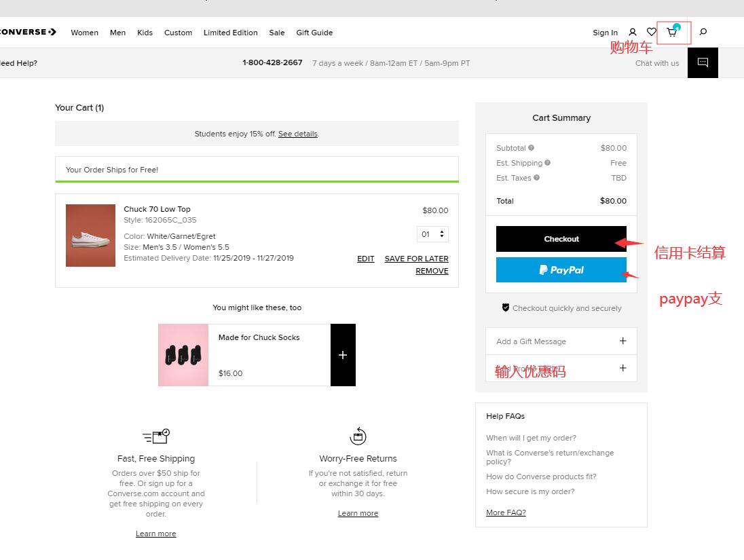744x560 pixels.
Task: Click the black Checkout button
Action: (561, 239)
